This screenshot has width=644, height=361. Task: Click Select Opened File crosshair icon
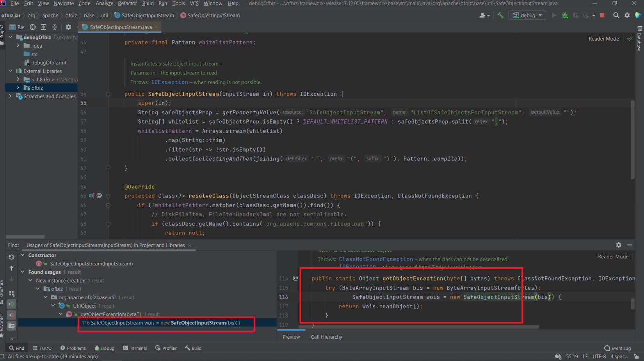[x=33, y=27]
